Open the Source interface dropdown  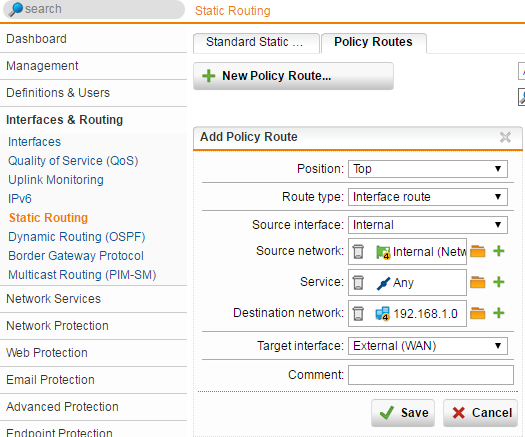click(x=428, y=225)
